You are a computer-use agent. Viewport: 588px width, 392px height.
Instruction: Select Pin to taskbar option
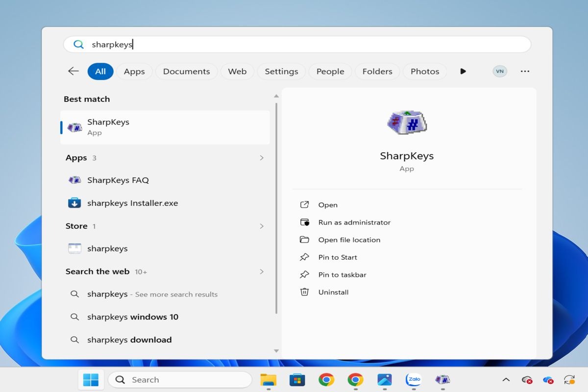342,275
